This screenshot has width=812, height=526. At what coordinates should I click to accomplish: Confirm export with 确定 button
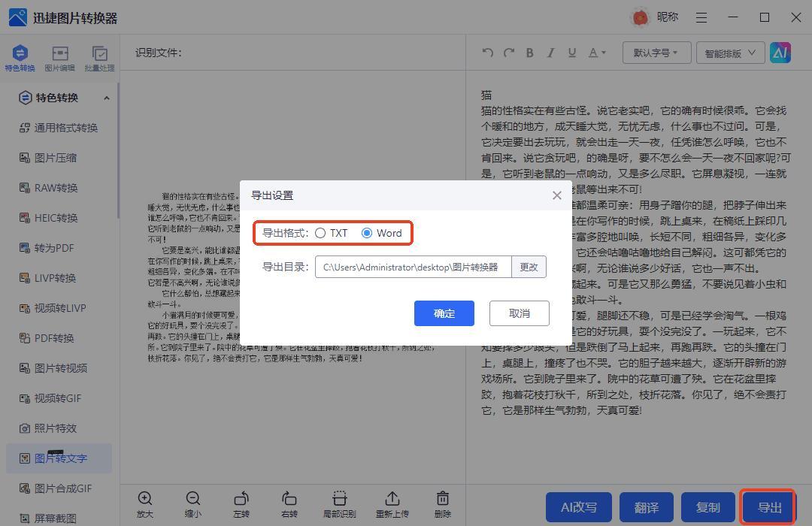(x=444, y=313)
